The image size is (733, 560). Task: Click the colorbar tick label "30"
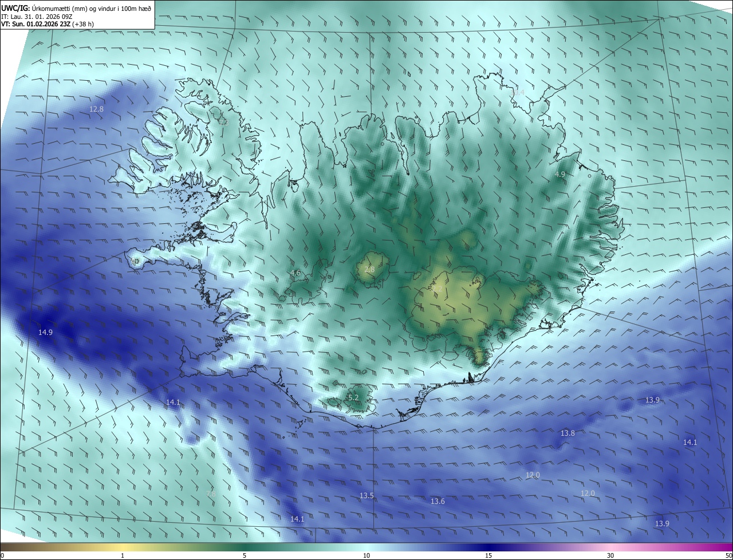[x=610, y=555]
